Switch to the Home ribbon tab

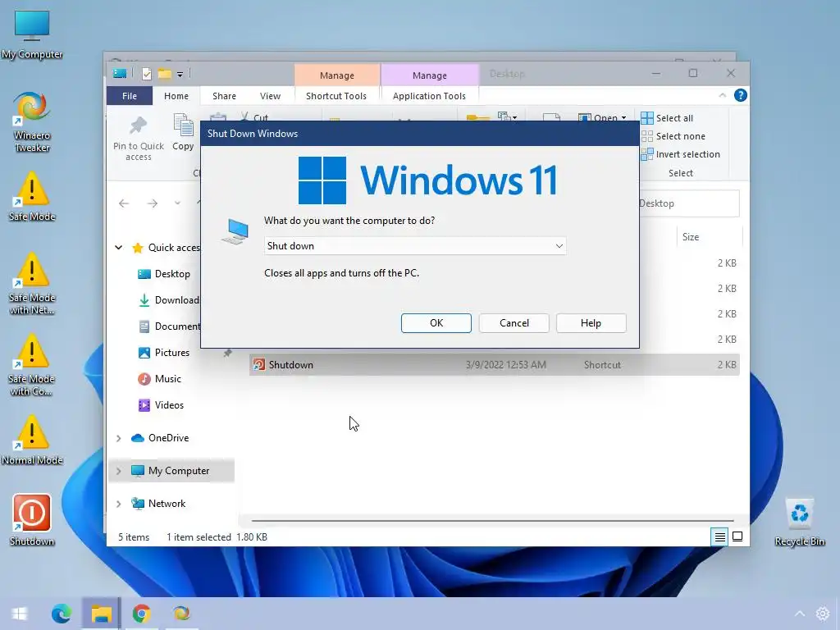click(x=176, y=96)
